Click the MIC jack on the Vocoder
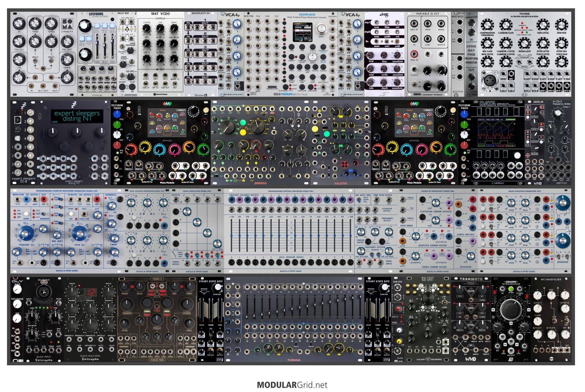 [x=511, y=74]
